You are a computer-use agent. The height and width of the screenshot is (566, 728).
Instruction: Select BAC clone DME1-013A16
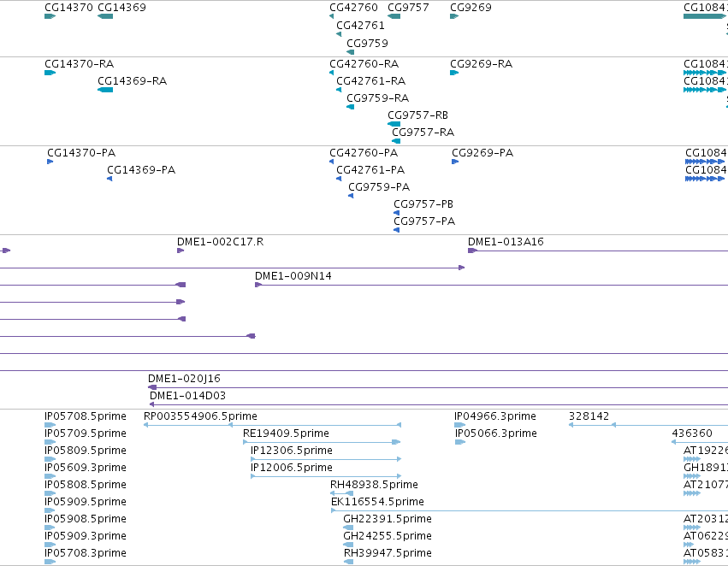click(598, 251)
